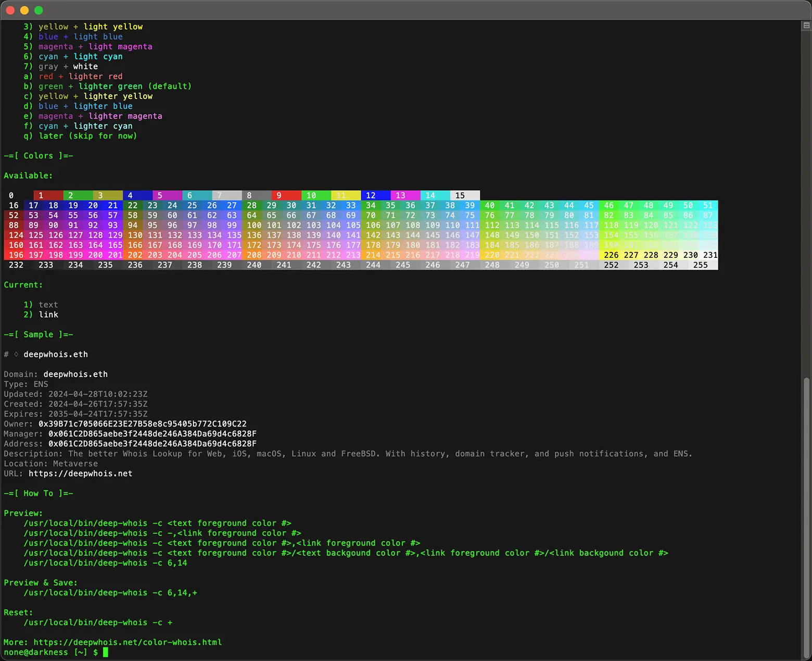Select option 7 gray + white

(62, 66)
